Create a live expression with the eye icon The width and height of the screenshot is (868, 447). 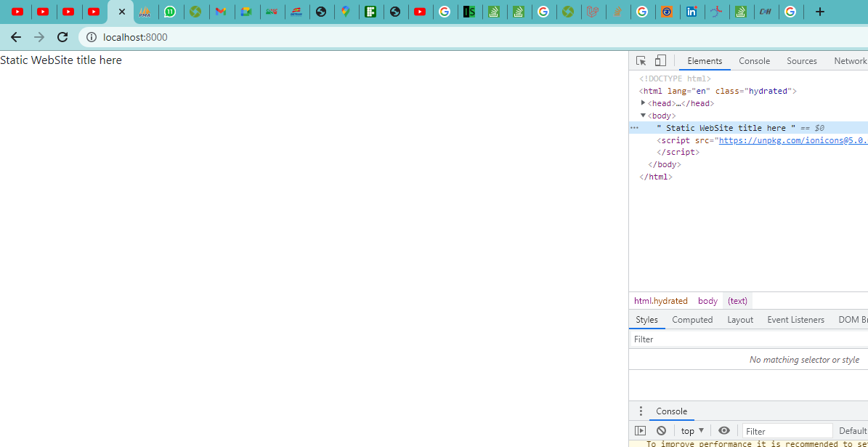tap(723, 430)
